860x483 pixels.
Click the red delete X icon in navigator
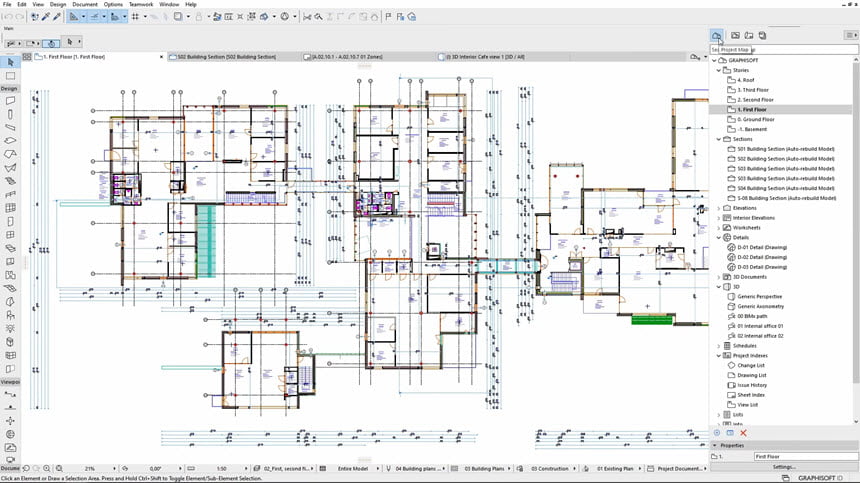(x=744, y=432)
